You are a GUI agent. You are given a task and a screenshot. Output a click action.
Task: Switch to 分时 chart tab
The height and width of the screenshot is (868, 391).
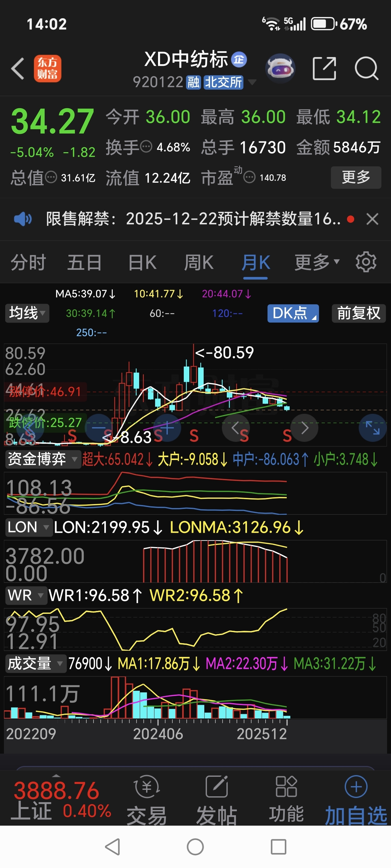tap(28, 263)
